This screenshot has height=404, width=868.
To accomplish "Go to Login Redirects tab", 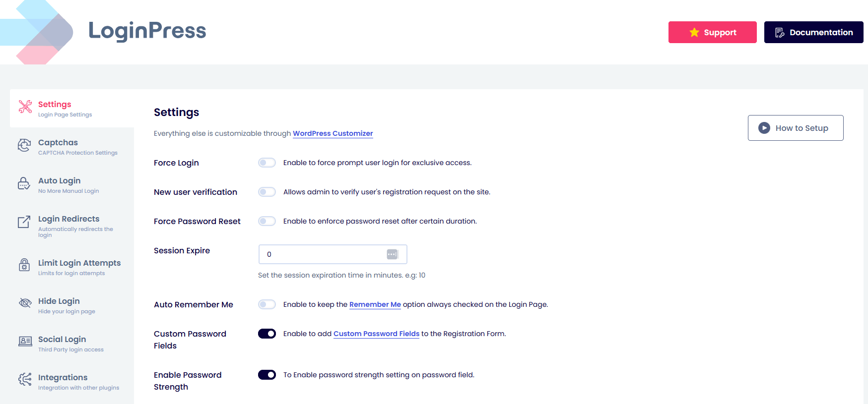I will tap(72, 226).
